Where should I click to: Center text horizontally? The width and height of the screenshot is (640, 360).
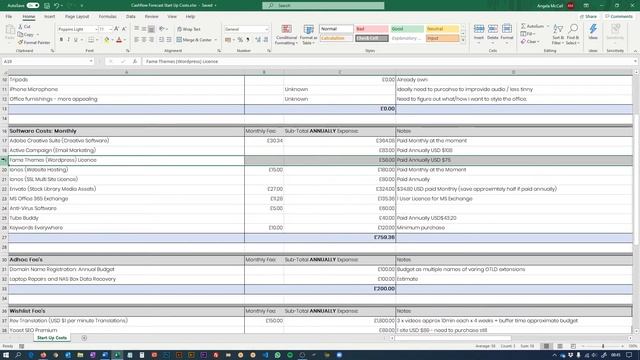point(144,40)
